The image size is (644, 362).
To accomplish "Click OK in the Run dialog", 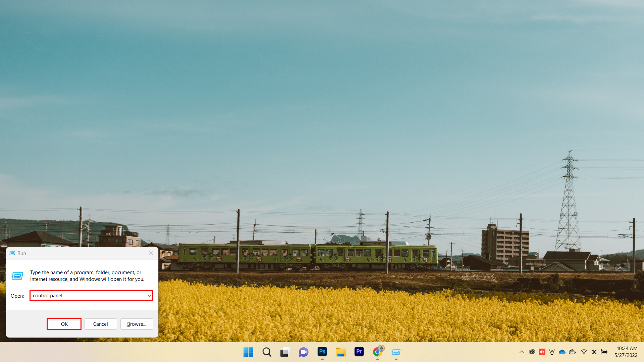I will coord(64,324).
